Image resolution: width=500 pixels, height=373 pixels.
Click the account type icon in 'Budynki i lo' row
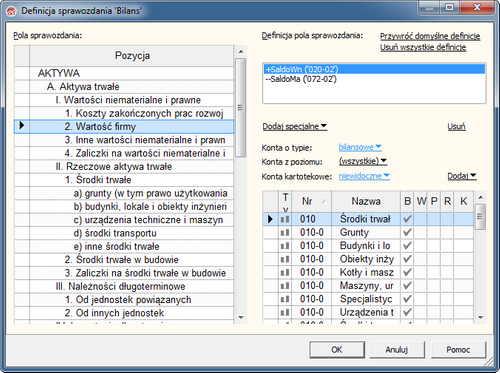click(285, 246)
